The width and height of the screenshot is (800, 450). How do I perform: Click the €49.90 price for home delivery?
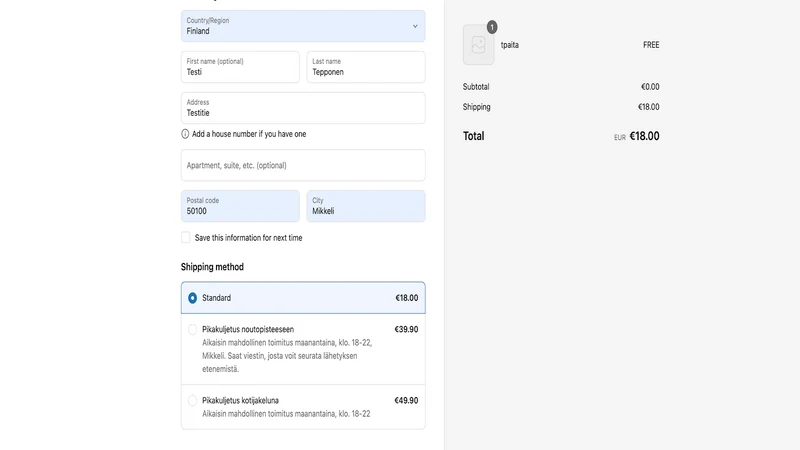click(406, 401)
